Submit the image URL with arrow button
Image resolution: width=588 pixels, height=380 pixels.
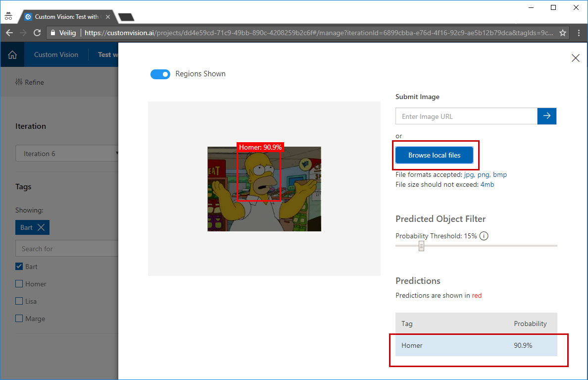tap(547, 116)
